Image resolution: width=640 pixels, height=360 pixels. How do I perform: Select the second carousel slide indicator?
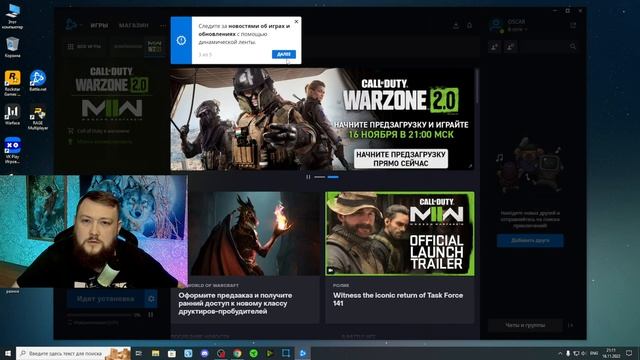[333, 177]
